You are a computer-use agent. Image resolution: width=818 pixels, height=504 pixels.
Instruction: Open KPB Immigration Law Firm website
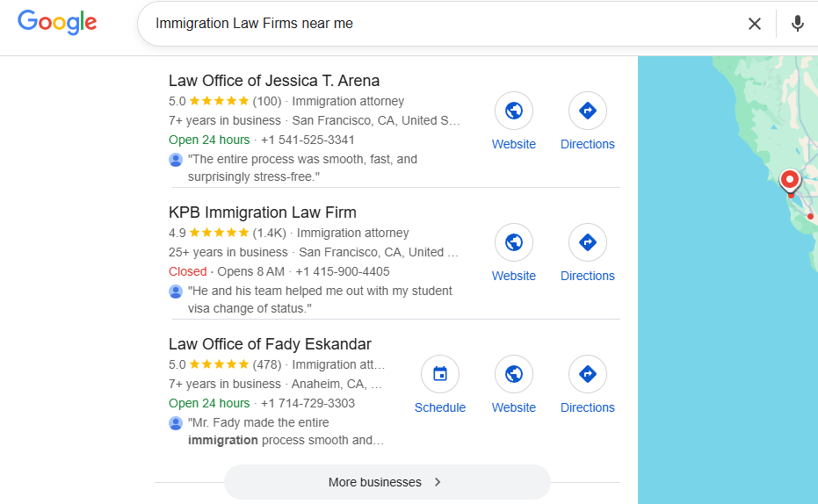click(x=514, y=243)
